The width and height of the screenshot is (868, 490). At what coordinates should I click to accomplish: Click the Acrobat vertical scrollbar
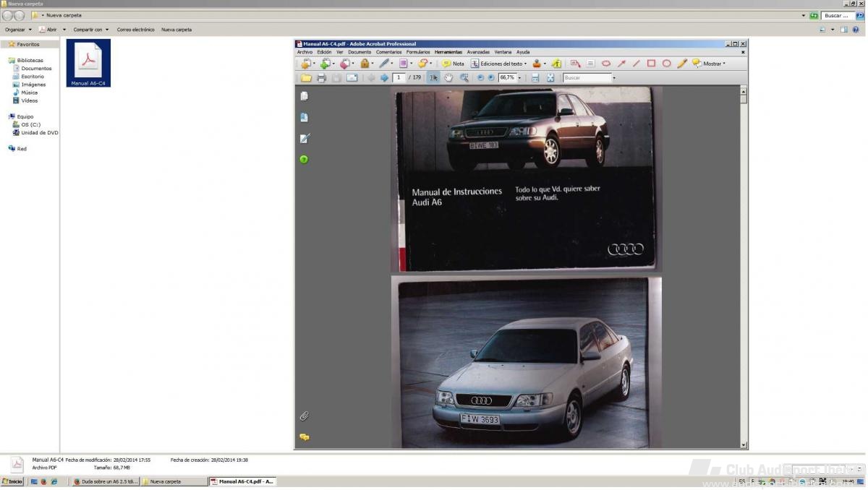[743, 267]
